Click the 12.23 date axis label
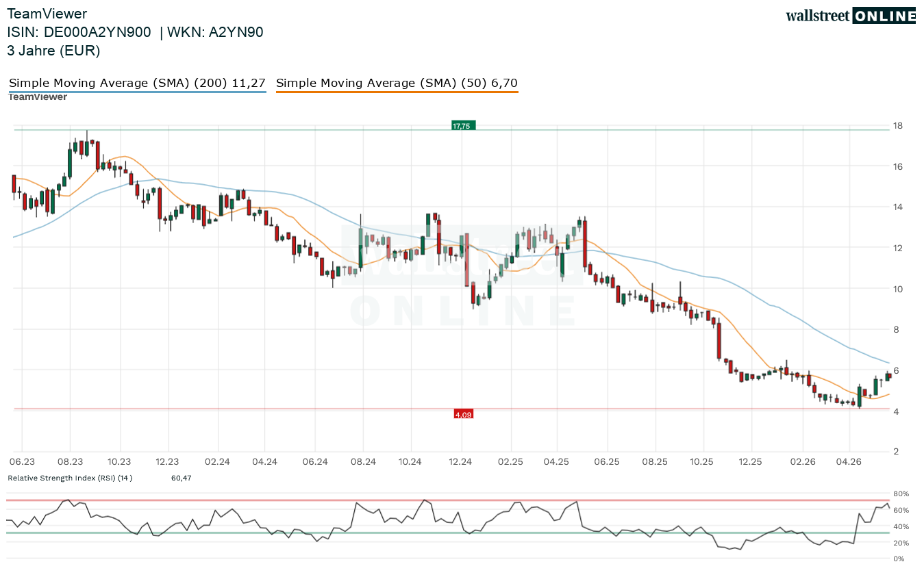This screenshot has height=577, width=924. click(x=167, y=462)
